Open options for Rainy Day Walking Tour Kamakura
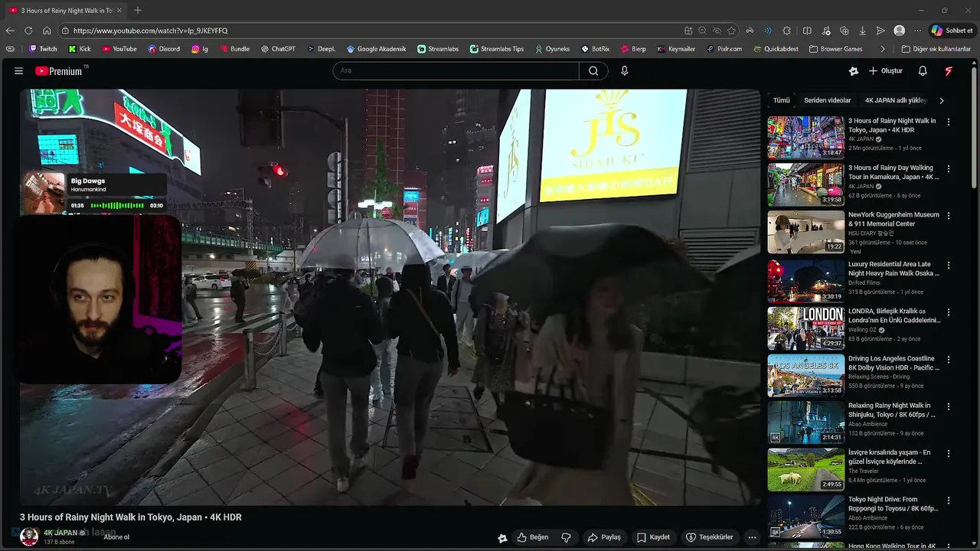 [x=949, y=168]
